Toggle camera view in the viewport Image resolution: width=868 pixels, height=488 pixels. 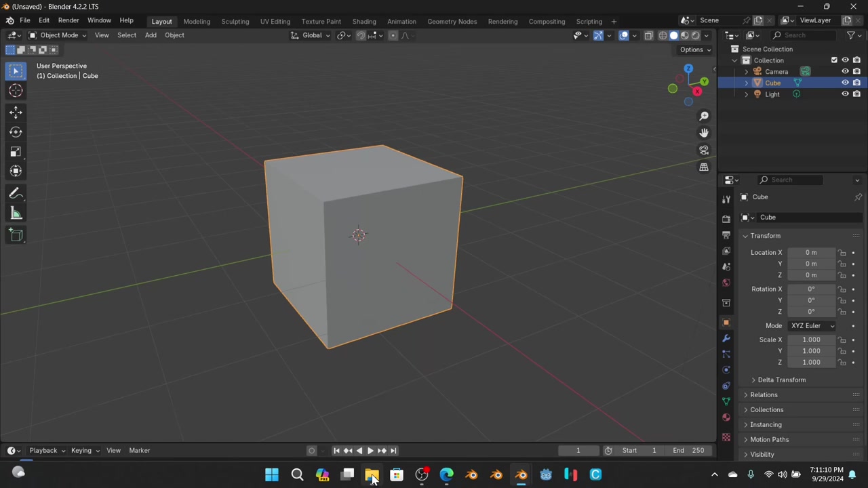click(704, 150)
